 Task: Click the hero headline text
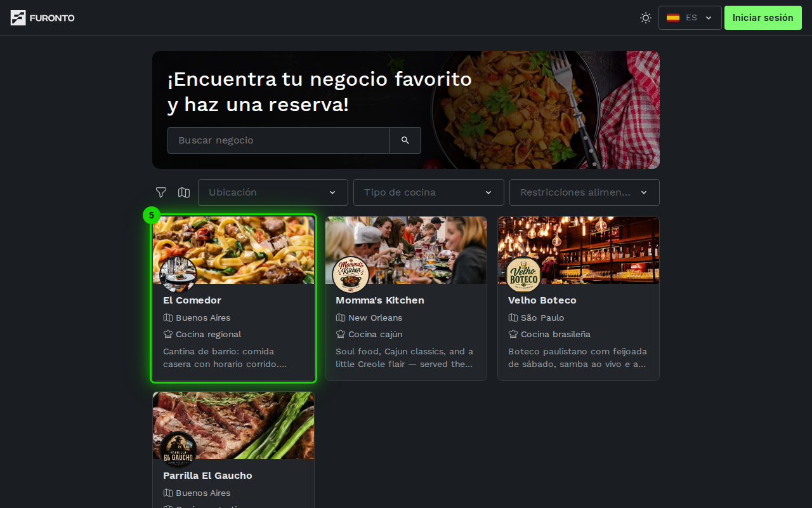tap(320, 92)
